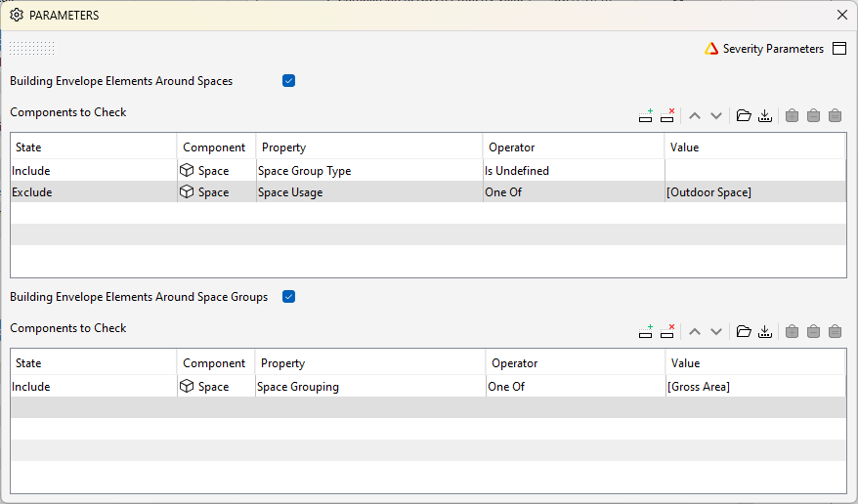Uncheck Building Envelope Elements Around Space Groups
This screenshot has height=504, width=858.
tap(288, 297)
